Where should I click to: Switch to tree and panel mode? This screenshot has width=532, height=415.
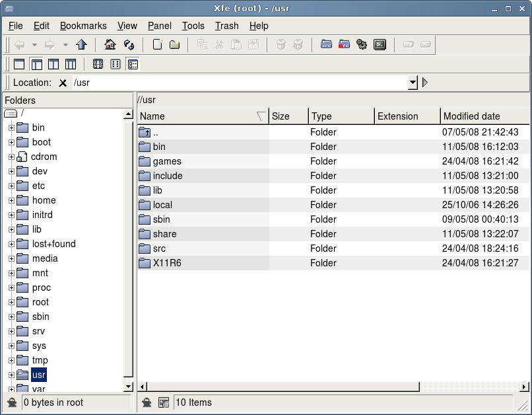(37, 64)
